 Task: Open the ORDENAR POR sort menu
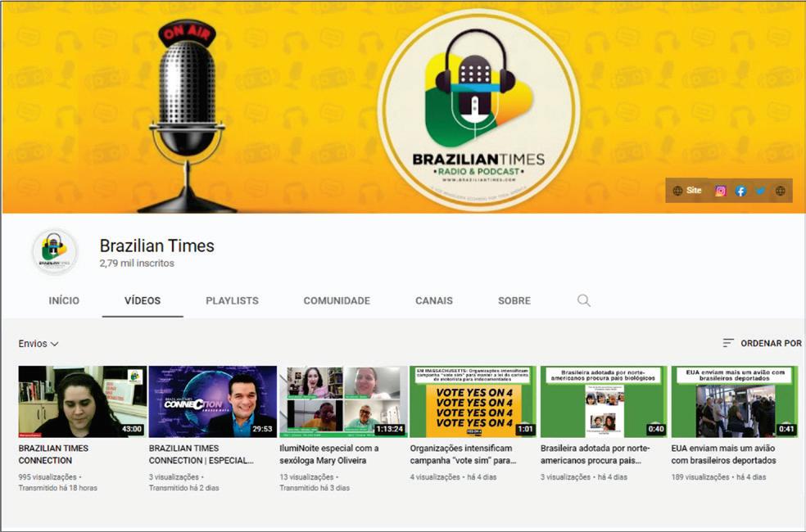pos(763,343)
